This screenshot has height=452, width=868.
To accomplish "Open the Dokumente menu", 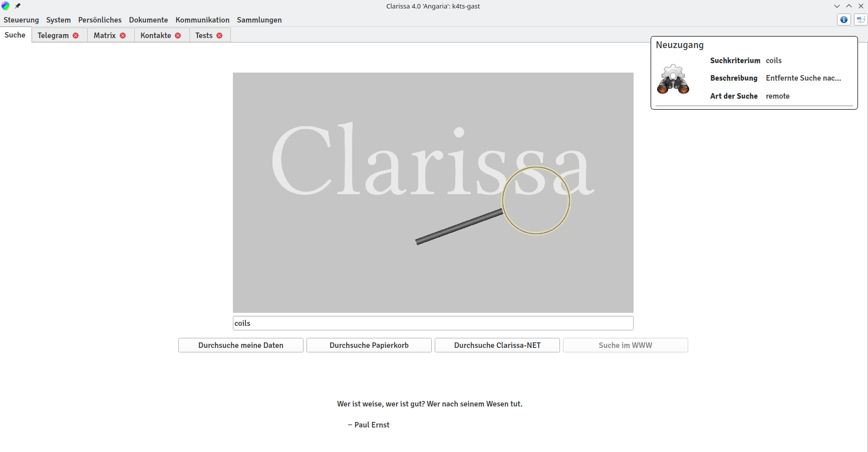I will coord(148,20).
